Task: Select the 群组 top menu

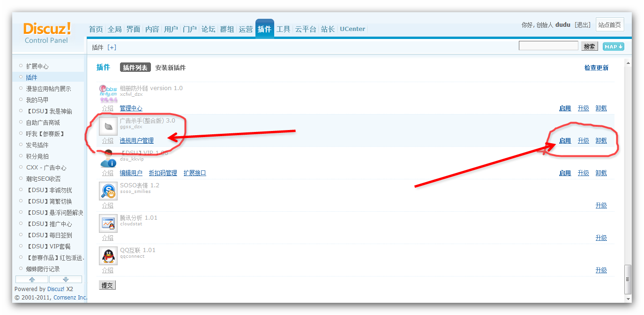Action: pos(227,29)
